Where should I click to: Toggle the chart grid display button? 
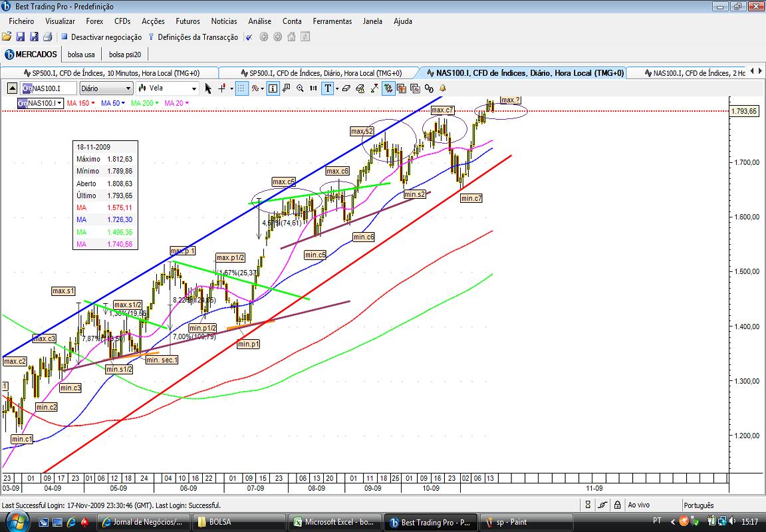click(242, 88)
